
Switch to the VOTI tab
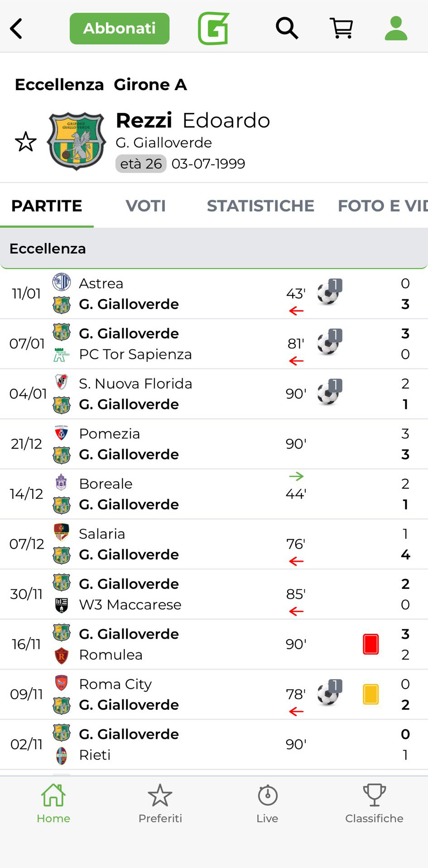[x=145, y=206]
